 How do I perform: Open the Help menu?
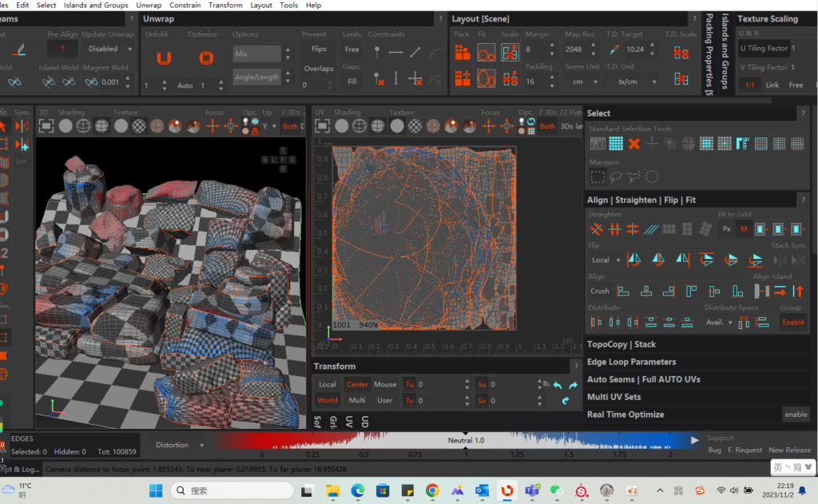coord(313,6)
